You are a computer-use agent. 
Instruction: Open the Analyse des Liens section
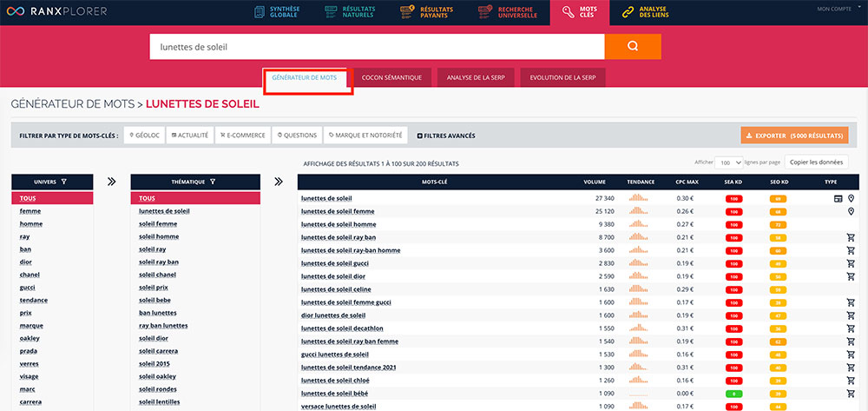[x=645, y=12]
